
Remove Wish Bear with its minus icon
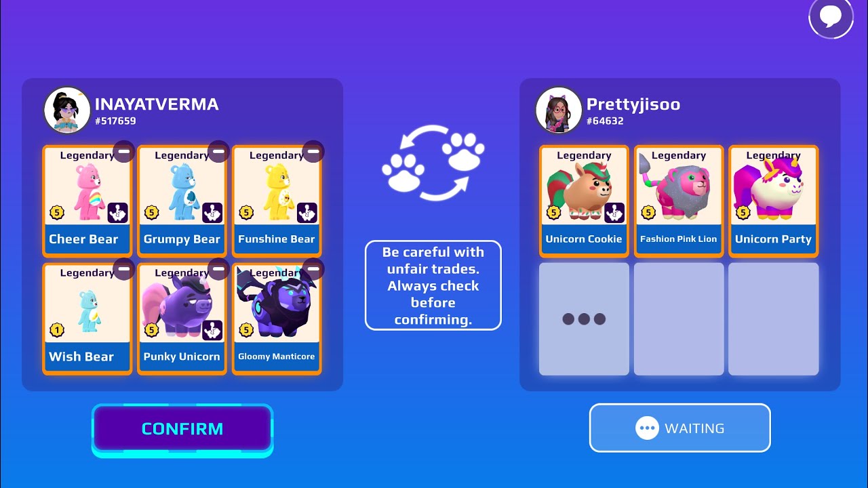(123, 270)
